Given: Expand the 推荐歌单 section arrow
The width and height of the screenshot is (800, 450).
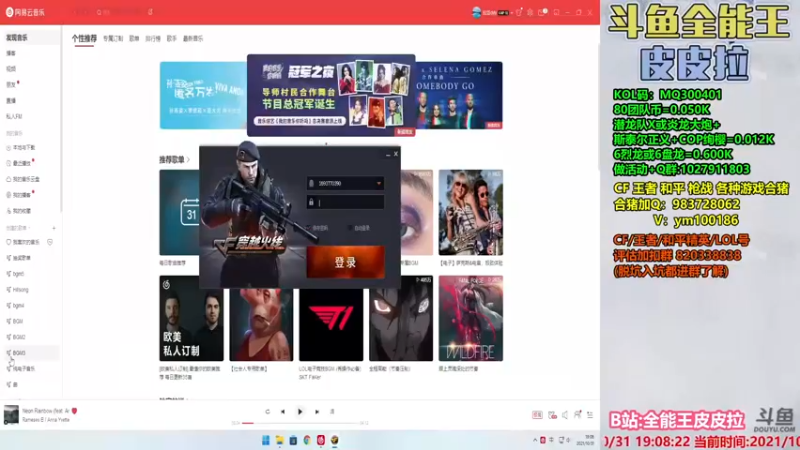Looking at the screenshot, I should [188, 160].
